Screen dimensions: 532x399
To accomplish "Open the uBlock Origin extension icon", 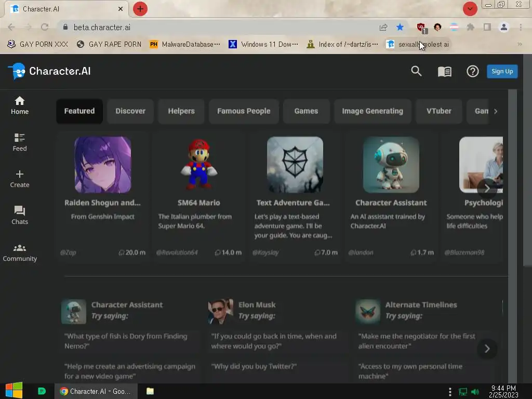I will [x=422, y=28].
